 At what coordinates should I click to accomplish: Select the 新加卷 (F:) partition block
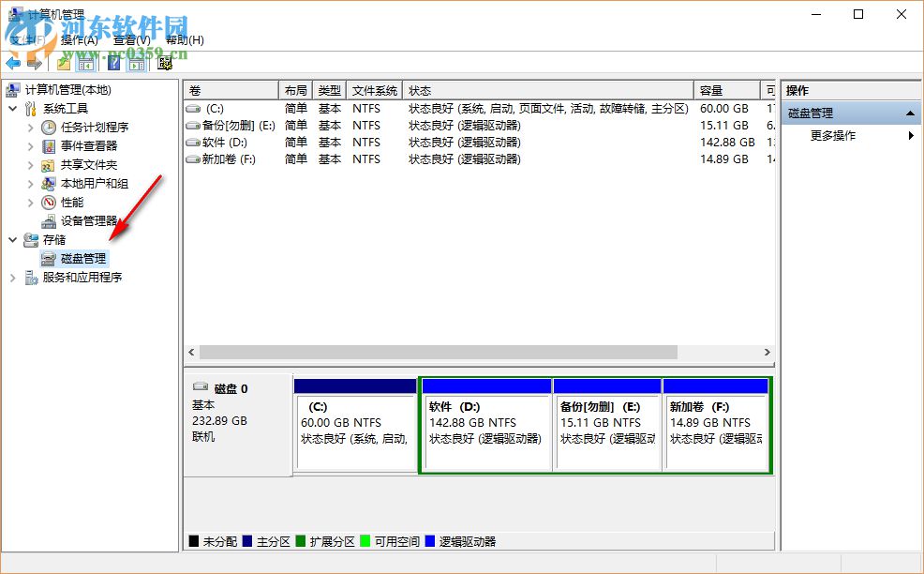pos(717,422)
